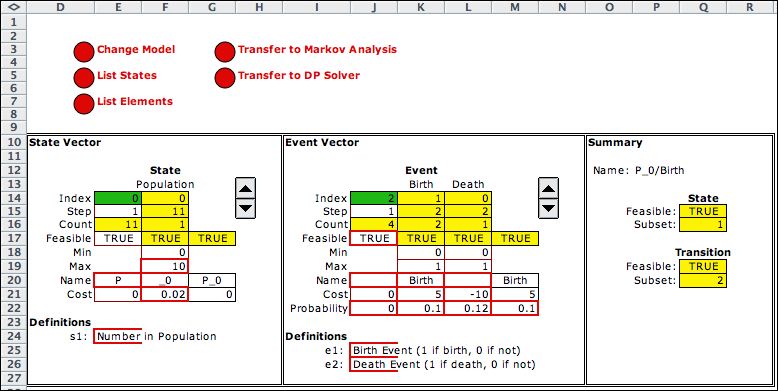Viewport: 778px width, 391px height.
Task: Click the Event Vector up arrow spinner
Action: click(x=548, y=188)
